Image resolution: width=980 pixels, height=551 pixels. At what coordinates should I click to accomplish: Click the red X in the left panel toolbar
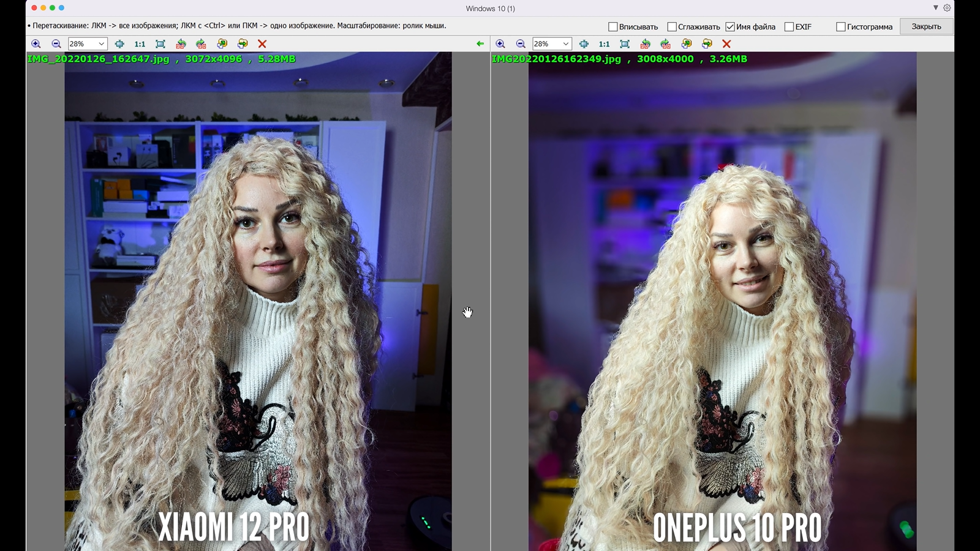[x=262, y=44]
